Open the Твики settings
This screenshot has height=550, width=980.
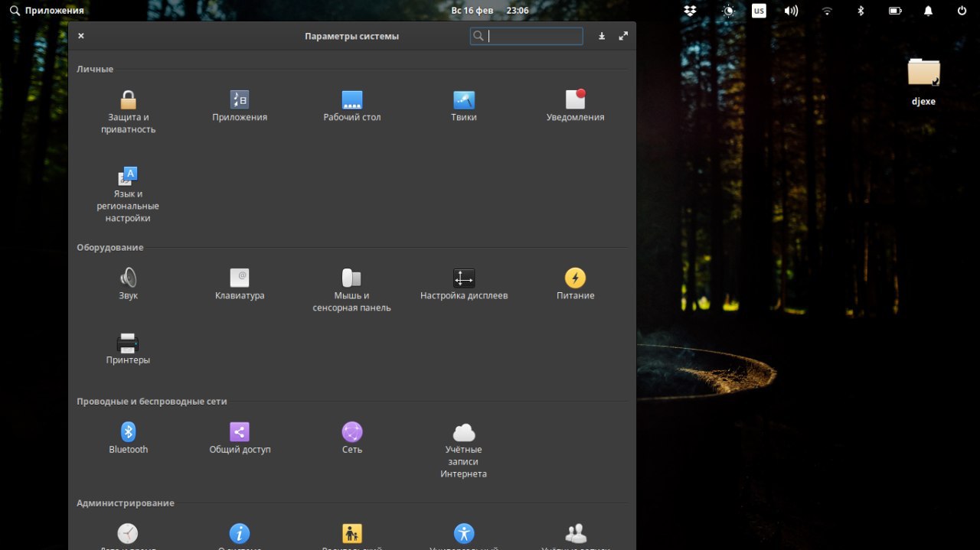pyautogui.click(x=464, y=106)
